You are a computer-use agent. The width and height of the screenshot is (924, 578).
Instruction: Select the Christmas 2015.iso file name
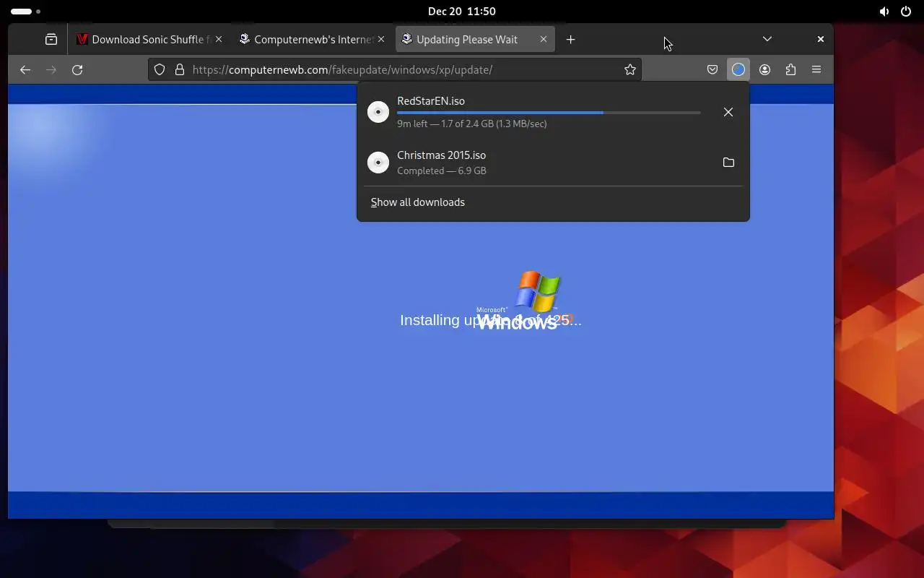coord(442,155)
